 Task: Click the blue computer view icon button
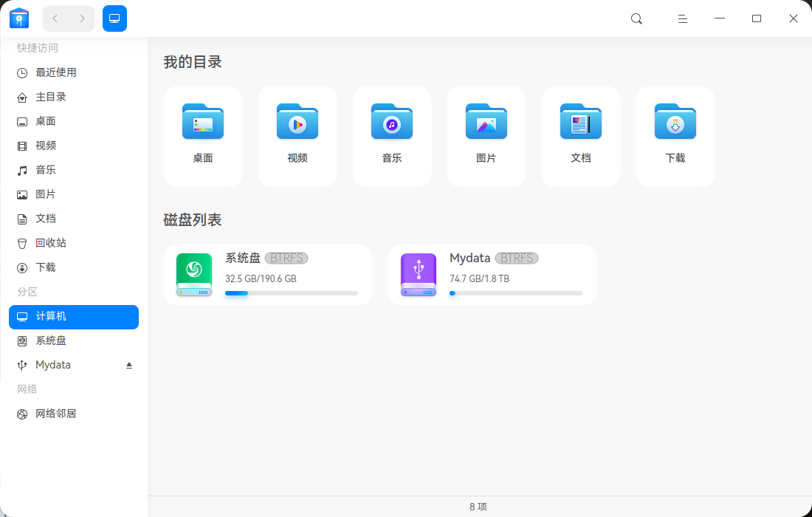tap(114, 18)
